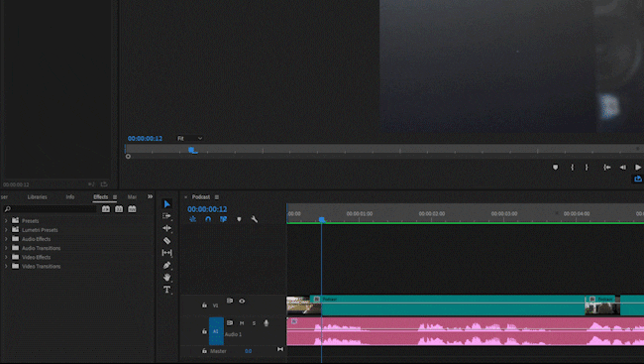The width and height of the screenshot is (644, 364).
Task: Toggle the Master track lock
Action: [204, 351]
